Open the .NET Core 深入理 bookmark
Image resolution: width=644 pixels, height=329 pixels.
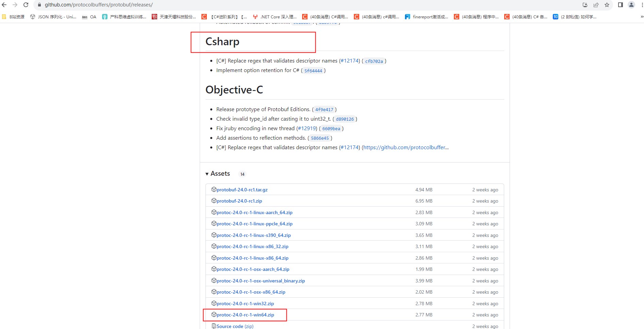[x=275, y=17]
